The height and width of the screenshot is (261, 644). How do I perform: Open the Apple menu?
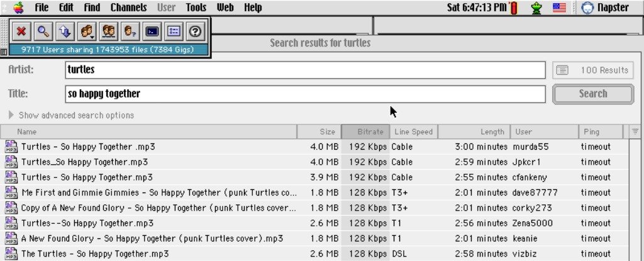click(18, 8)
